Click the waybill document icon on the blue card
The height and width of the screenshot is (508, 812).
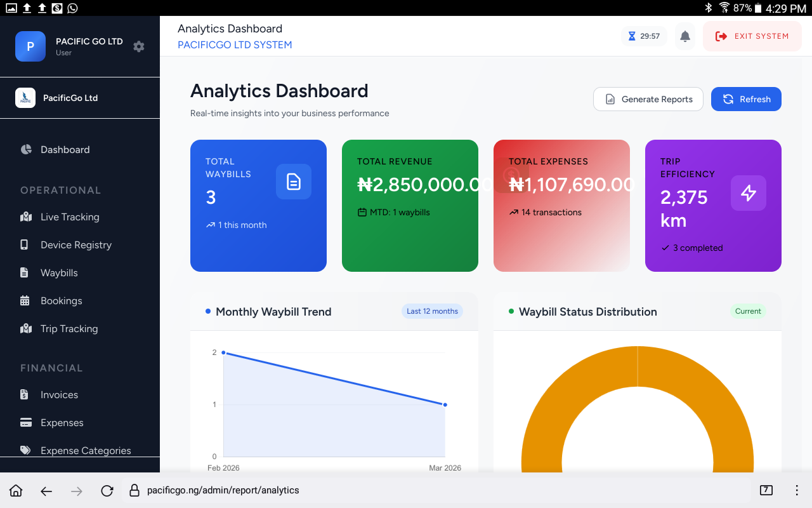coord(292,182)
